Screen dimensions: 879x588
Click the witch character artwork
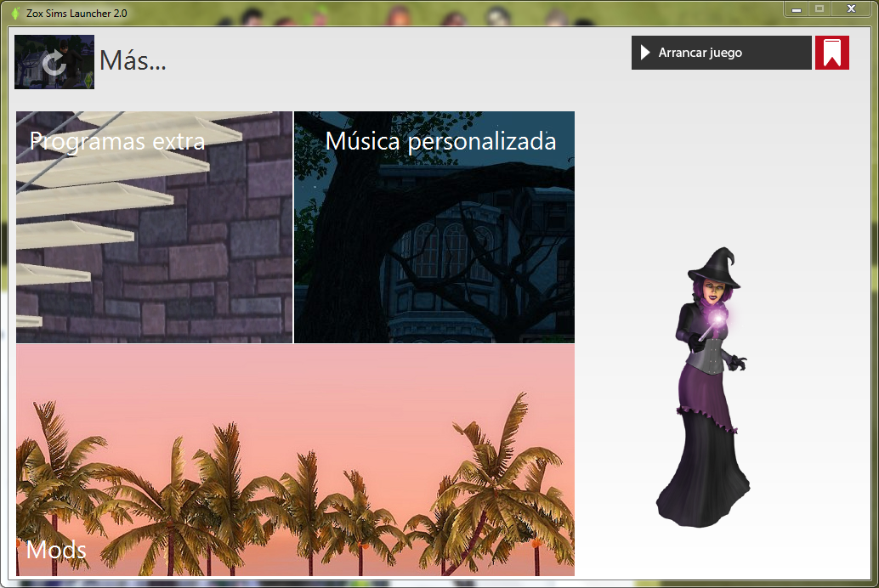tap(706, 382)
